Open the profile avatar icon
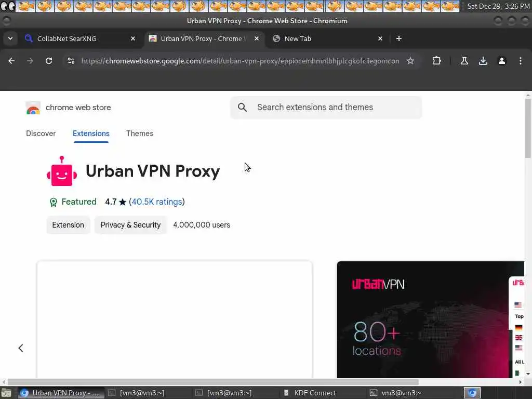Image resolution: width=532 pixels, height=399 pixels. (501, 61)
